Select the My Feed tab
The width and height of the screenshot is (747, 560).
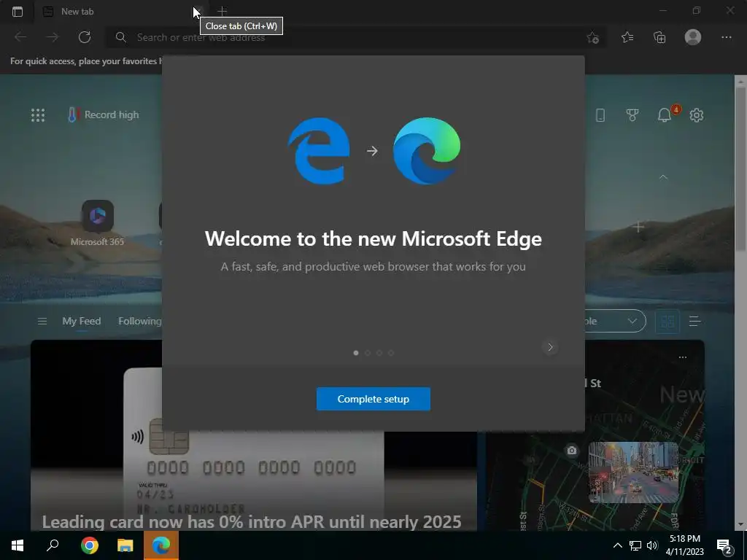tap(82, 321)
